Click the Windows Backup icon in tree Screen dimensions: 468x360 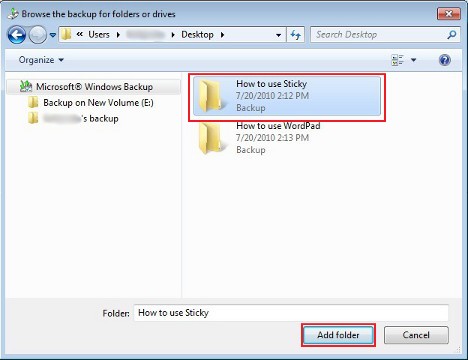[x=26, y=86]
